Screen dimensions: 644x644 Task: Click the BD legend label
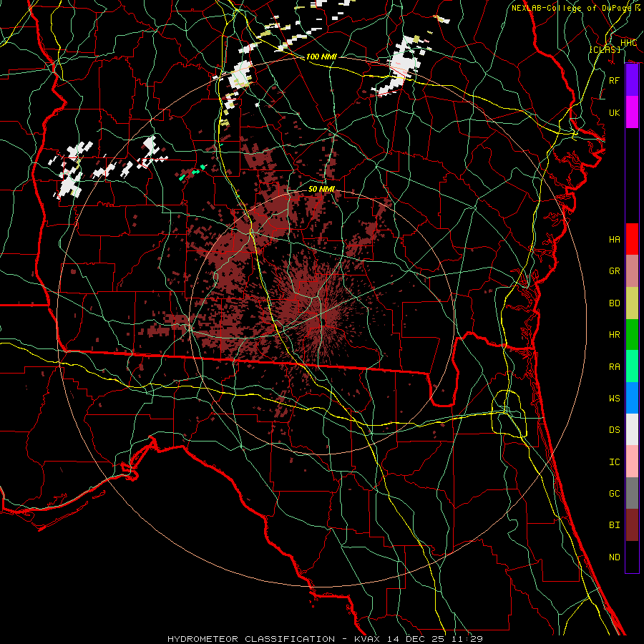615,303
